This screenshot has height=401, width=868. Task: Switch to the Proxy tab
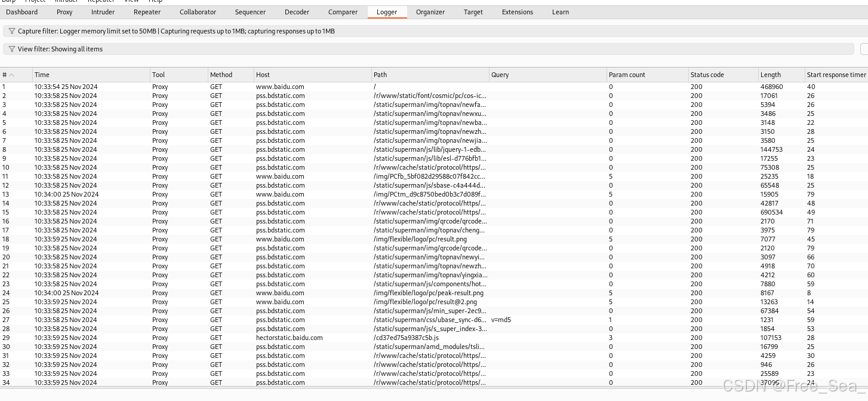pyautogui.click(x=64, y=12)
